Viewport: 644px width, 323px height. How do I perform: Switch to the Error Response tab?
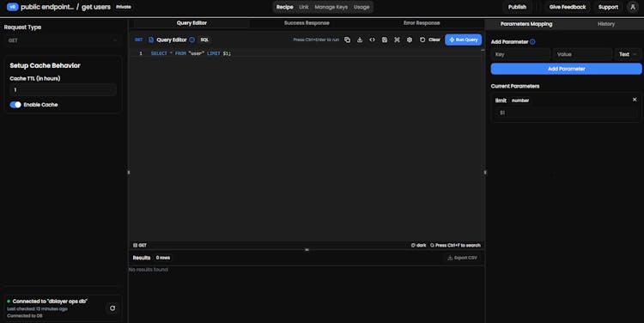point(422,23)
